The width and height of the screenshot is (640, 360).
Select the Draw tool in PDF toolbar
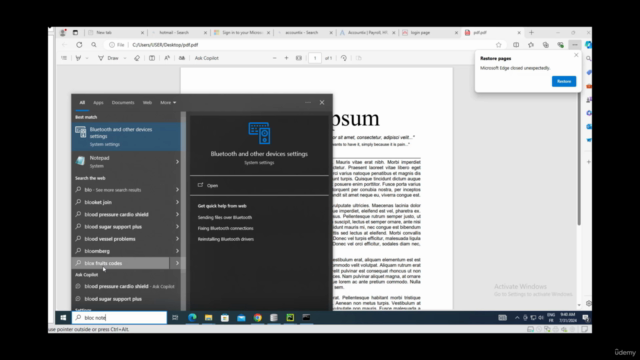click(109, 58)
